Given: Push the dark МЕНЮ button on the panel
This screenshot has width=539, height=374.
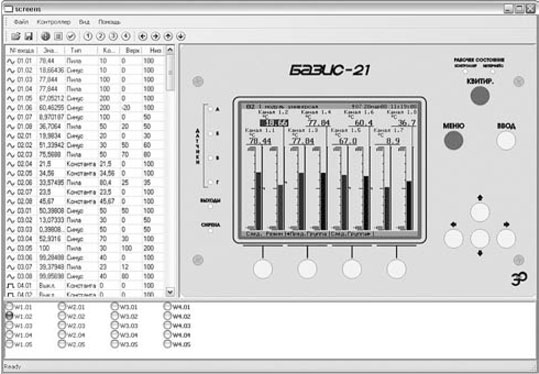Looking at the screenshot, I should (x=453, y=140).
